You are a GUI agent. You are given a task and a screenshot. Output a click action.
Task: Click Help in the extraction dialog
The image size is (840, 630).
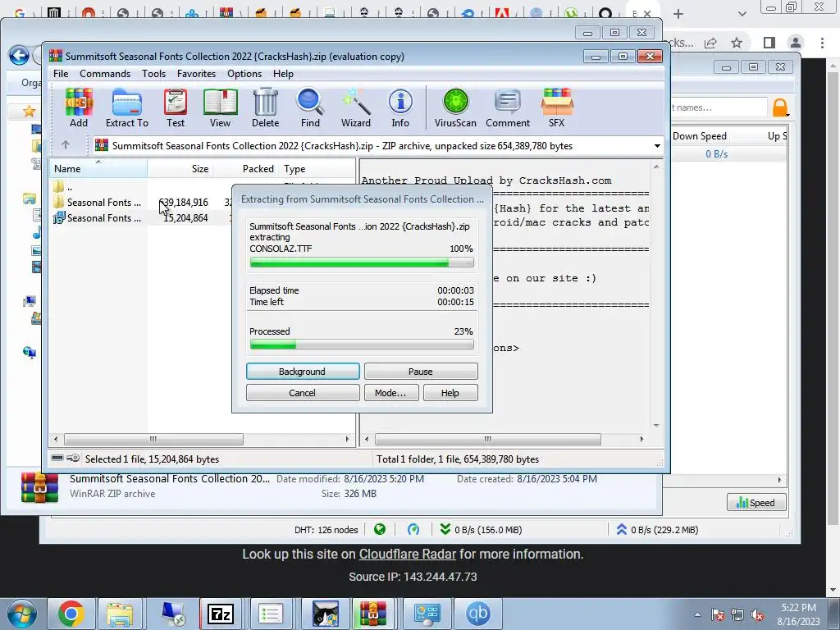coord(450,393)
